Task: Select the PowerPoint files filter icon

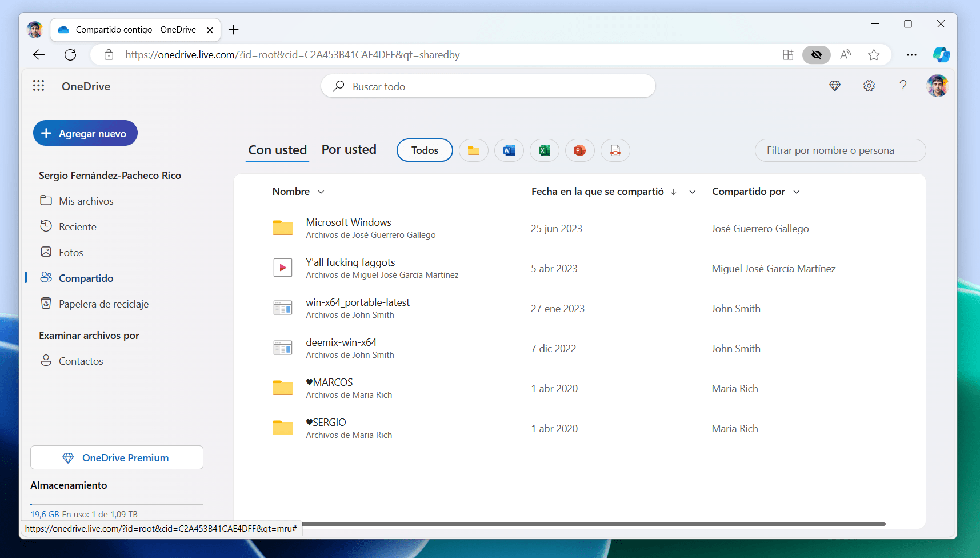Action: (x=579, y=150)
